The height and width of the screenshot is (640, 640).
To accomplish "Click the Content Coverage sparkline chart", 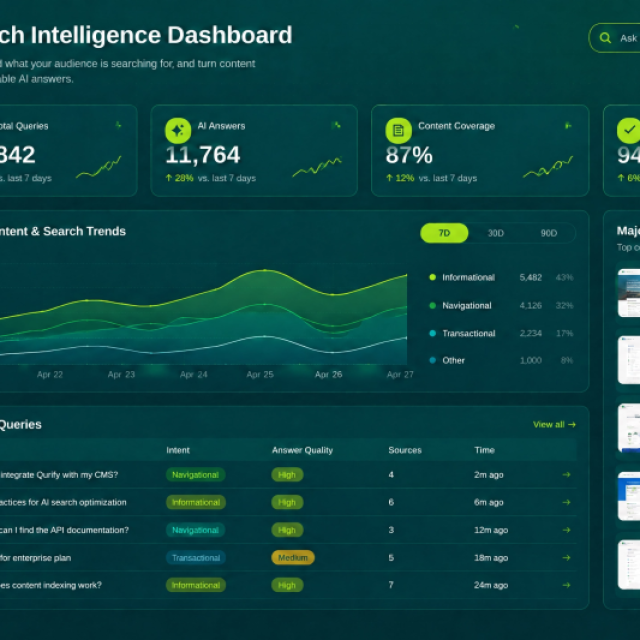I will click(548, 167).
